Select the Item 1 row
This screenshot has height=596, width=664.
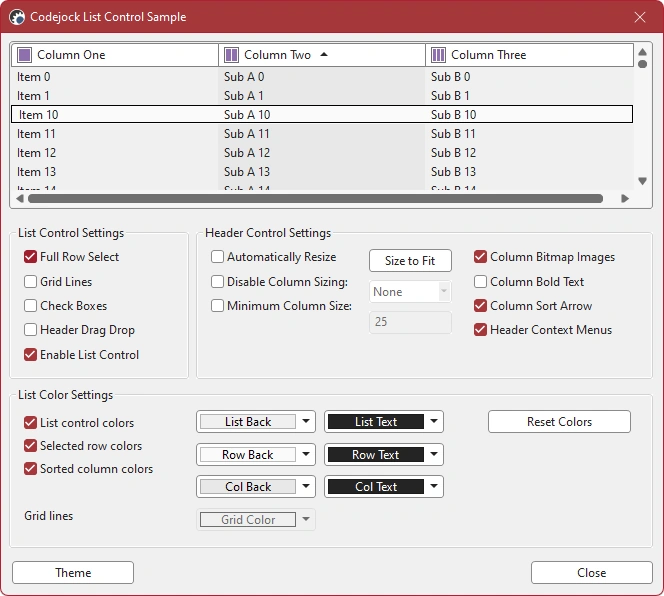coord(322,96)
